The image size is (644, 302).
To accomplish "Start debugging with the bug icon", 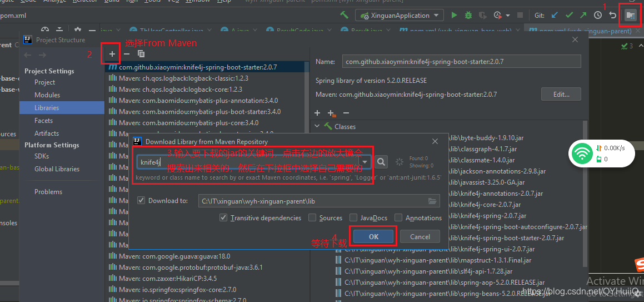I will 468,16.
